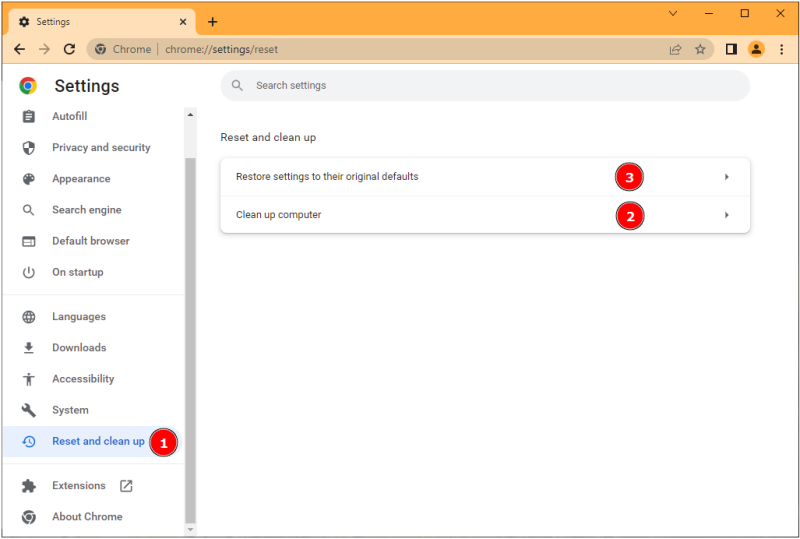Click the Default browser window icon
Screen dimensions: 800x539
29,241
